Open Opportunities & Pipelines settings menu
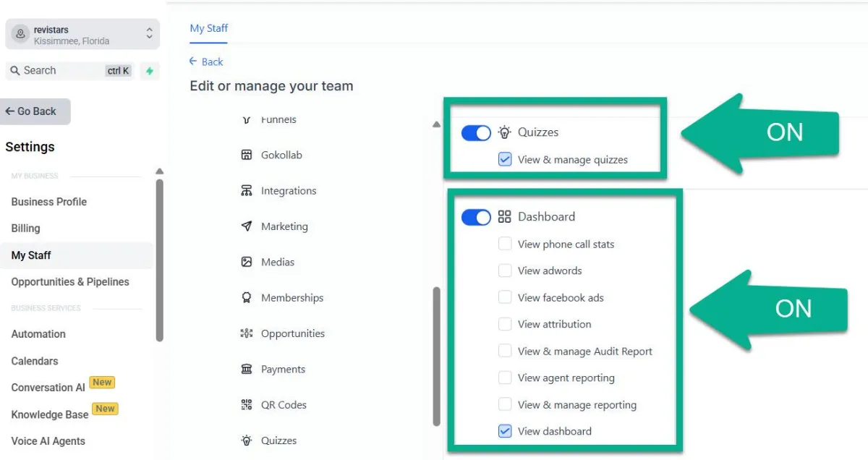This screenshot has height=460, width=868. [70, 282]
